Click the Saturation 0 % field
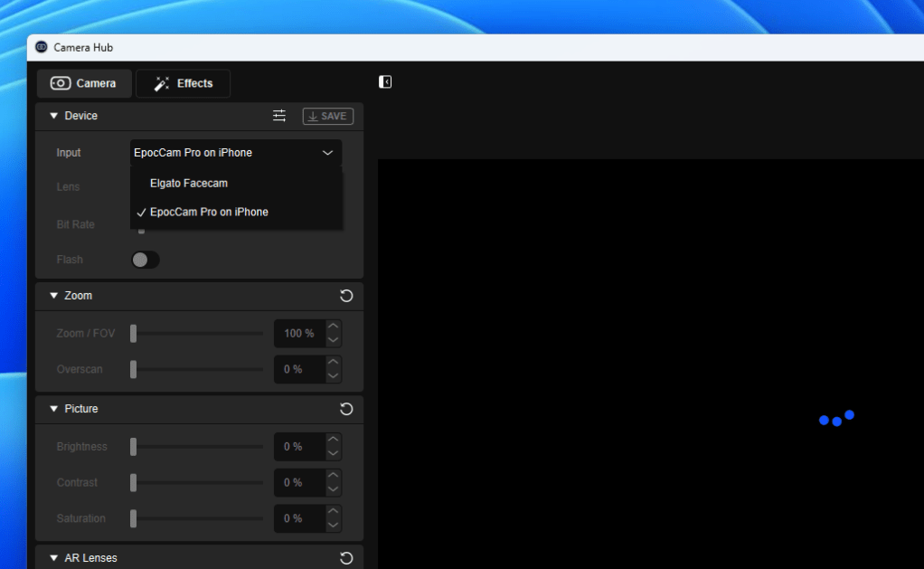The width and height of the screenshot is (924, 569). [299, 518]
